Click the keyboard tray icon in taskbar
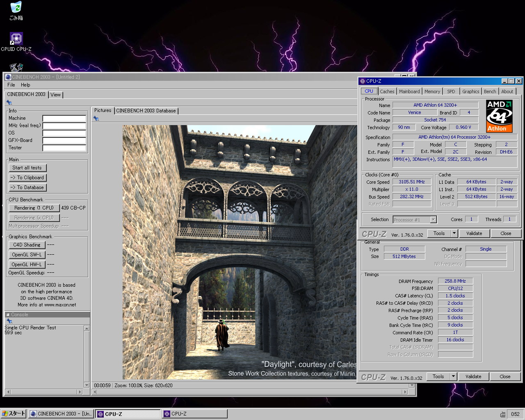Image resolution: width=525 pixels, height=420 pixels. point(503,414)
